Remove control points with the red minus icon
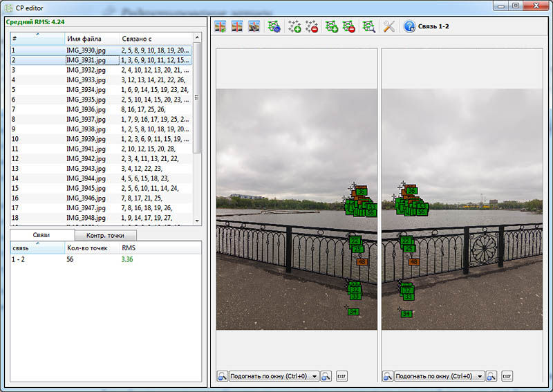Screen dimensions: 553x392 [312, 26]
